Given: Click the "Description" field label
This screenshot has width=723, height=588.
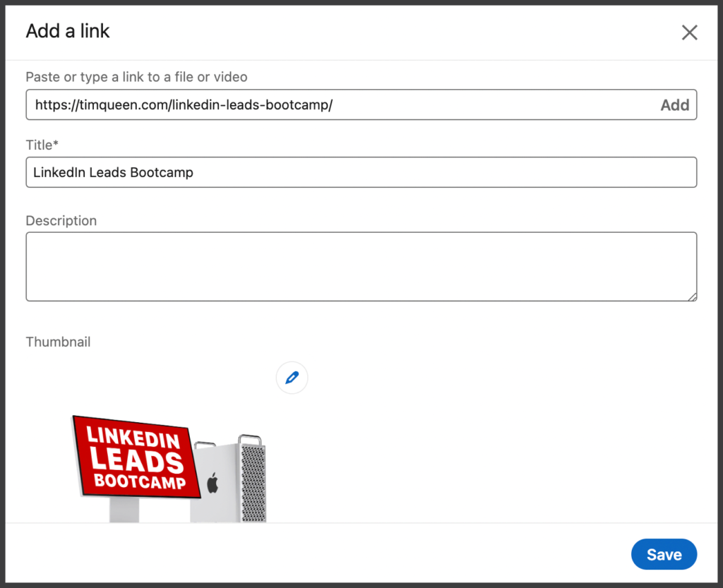Looking at the screenshot, I should pyautogui.click(x=61, y=221).
